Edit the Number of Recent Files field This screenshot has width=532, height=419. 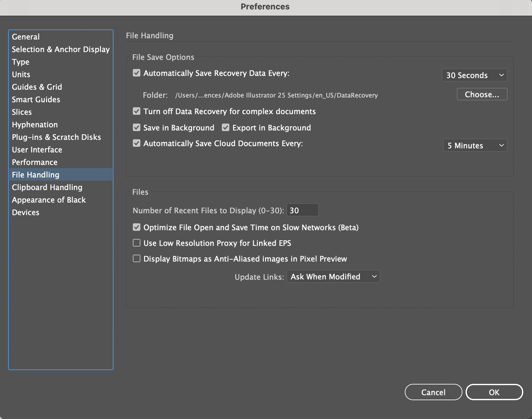click(x=302, y=210)
